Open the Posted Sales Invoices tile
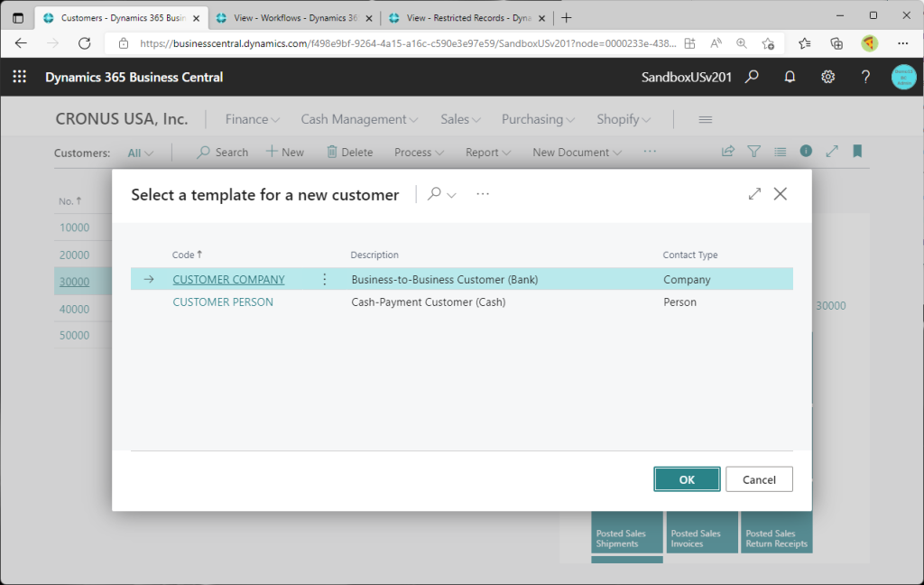 coord(701,532)
